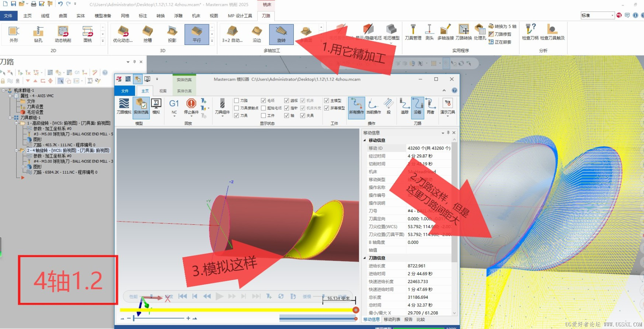Open 刀具管理 tool manager
Image resolution: width=644 pixels, height=329 pixels.
[413, 32]
